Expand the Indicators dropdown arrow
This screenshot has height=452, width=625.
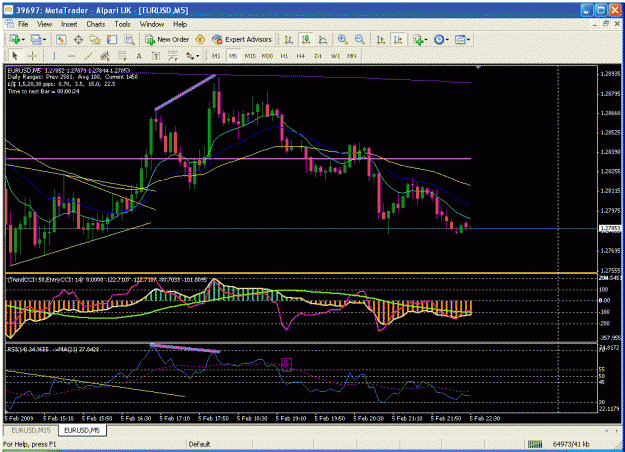tap(426, 40)
